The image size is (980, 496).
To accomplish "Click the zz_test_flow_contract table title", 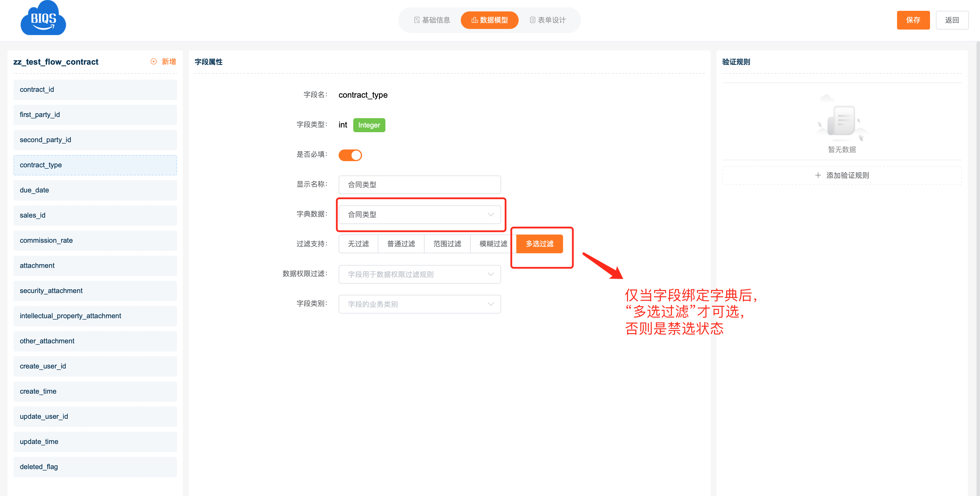I will tap(56, 62).
